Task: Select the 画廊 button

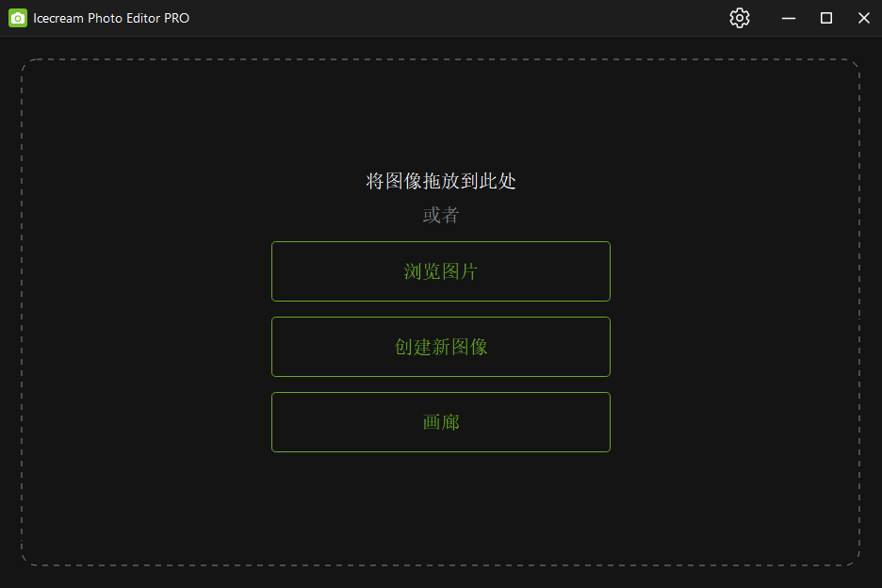Action: pos(440,422)
